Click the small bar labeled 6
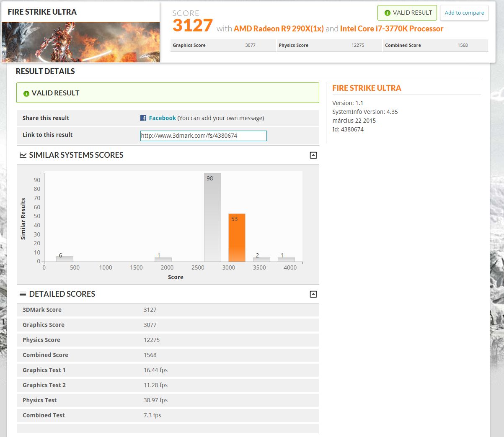Viewport: 504px width, 437px height. click(x=65, y=259)
